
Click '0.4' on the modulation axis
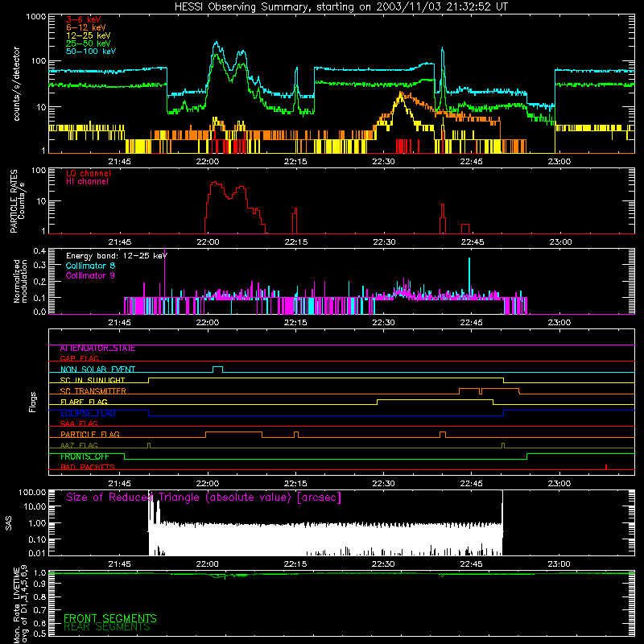39,251
